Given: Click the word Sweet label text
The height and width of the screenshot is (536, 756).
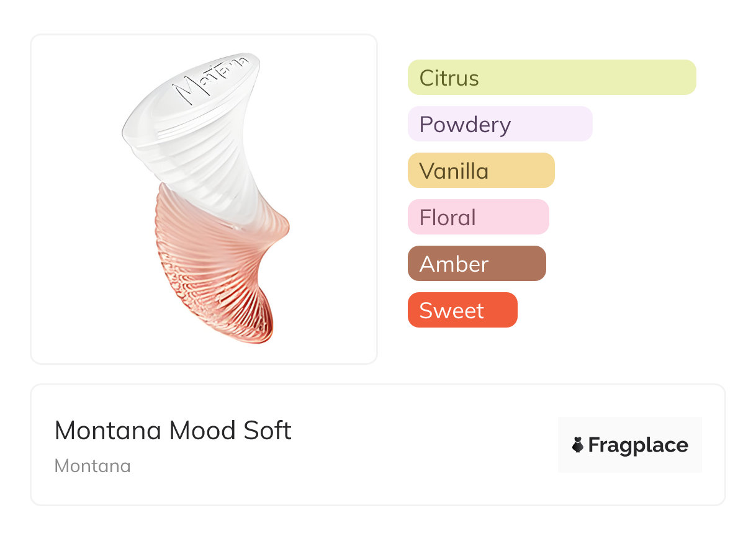Looking at the screenshot, I should (451, 311).
